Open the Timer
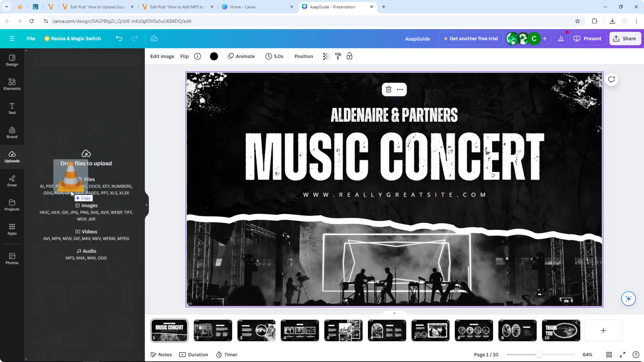This screenshot has height=362, width=644. (x=227, y=354)
